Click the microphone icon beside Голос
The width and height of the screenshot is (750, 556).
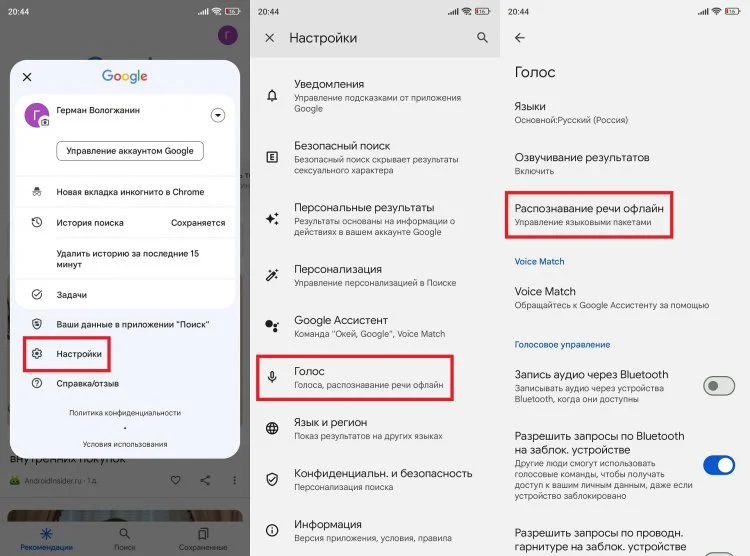coord(272,377)
